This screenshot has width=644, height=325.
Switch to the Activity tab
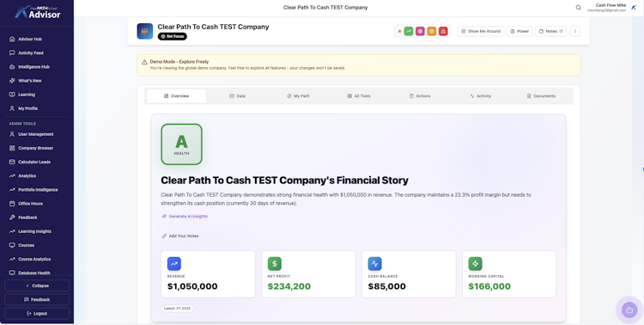481,95
